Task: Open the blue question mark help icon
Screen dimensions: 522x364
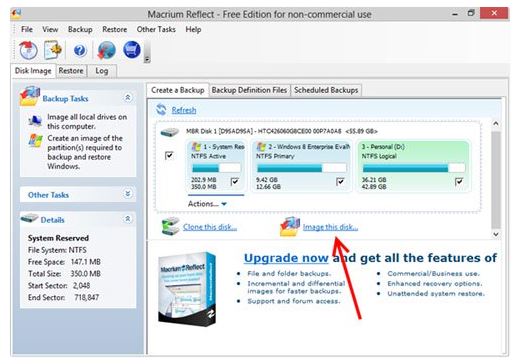Action: point(80,50)
